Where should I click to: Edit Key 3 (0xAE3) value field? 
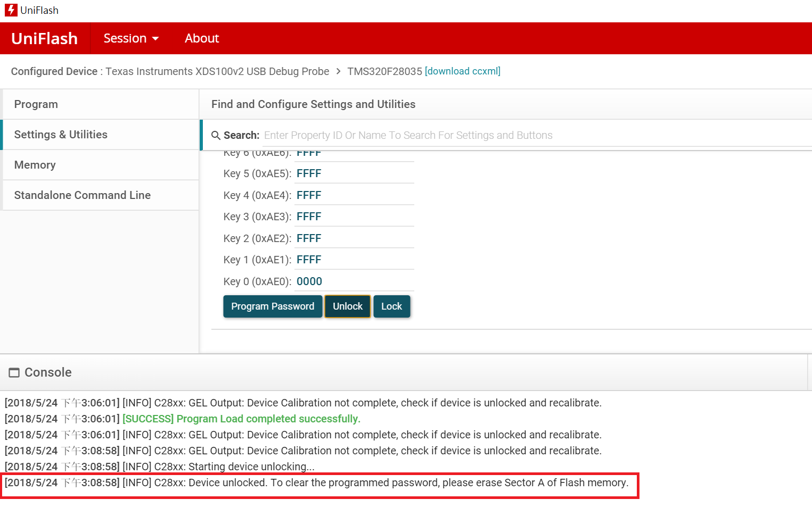tap(355, 217)
